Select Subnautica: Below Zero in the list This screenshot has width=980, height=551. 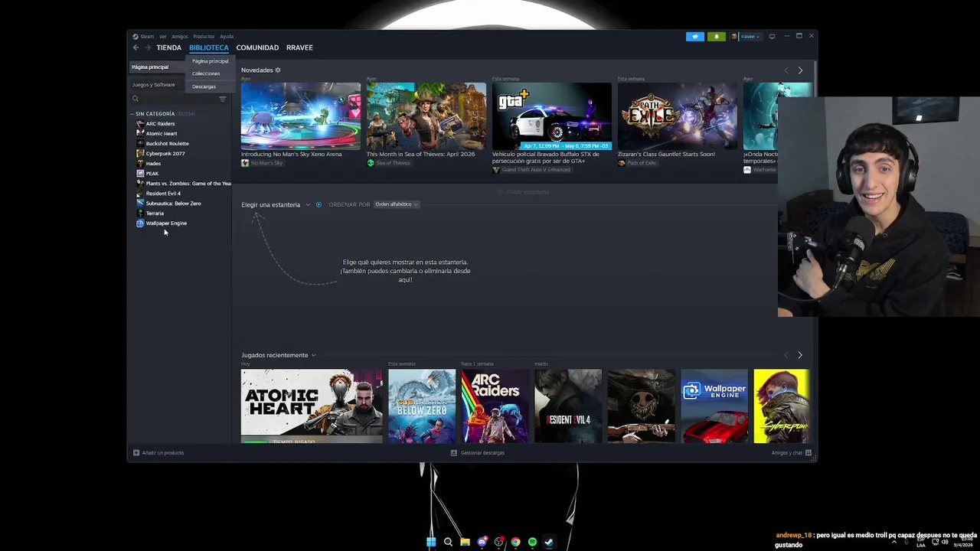[x=173, y=203]
